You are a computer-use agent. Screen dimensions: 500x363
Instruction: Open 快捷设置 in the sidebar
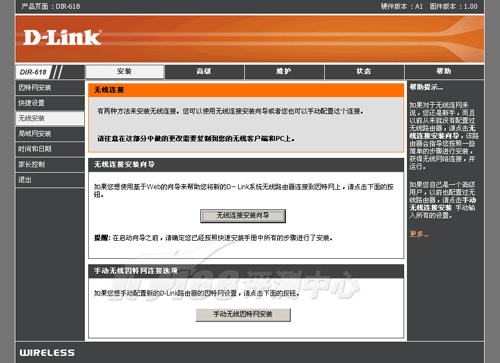point(50,103)
